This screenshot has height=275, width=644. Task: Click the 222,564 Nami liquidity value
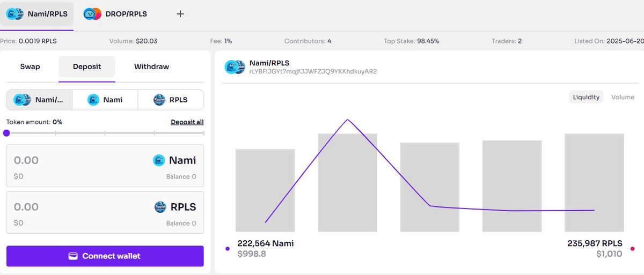coord(266,243)
